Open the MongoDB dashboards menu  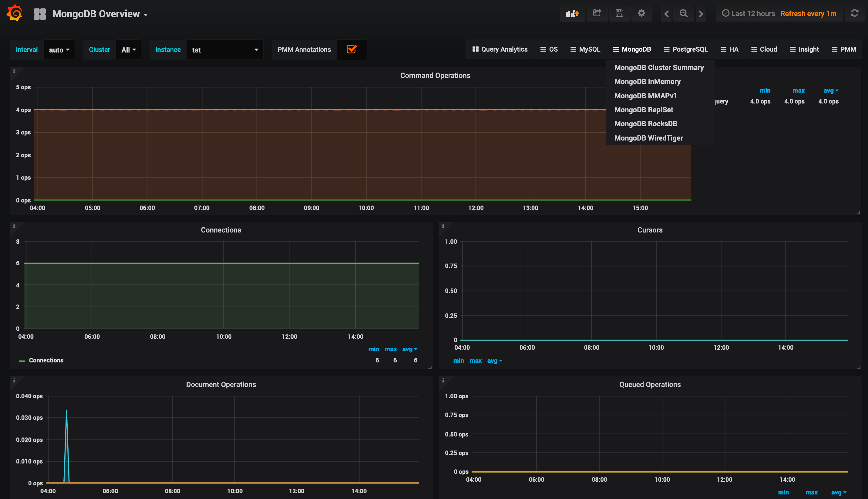click(632, 49)
